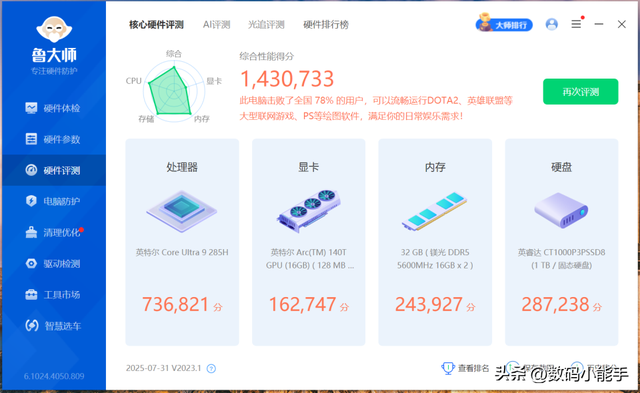Click the 英特尔 Arc(TM) 140T GPU text
Viewport: 640px width, 393px height.
(309, 259)
